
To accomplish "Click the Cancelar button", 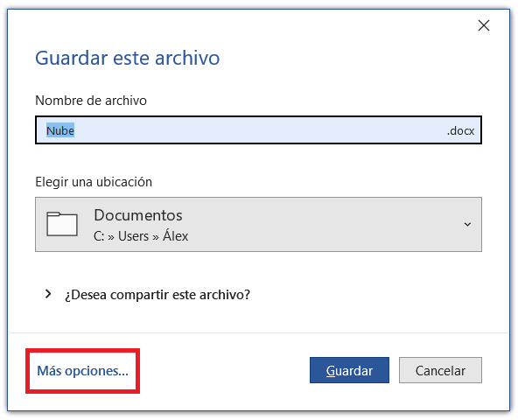I will pyautogui.click(x=440, y=370).
